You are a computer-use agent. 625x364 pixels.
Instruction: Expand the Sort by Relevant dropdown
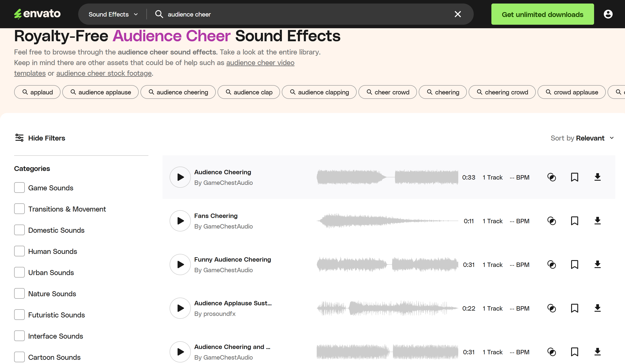tap(582, 138)
